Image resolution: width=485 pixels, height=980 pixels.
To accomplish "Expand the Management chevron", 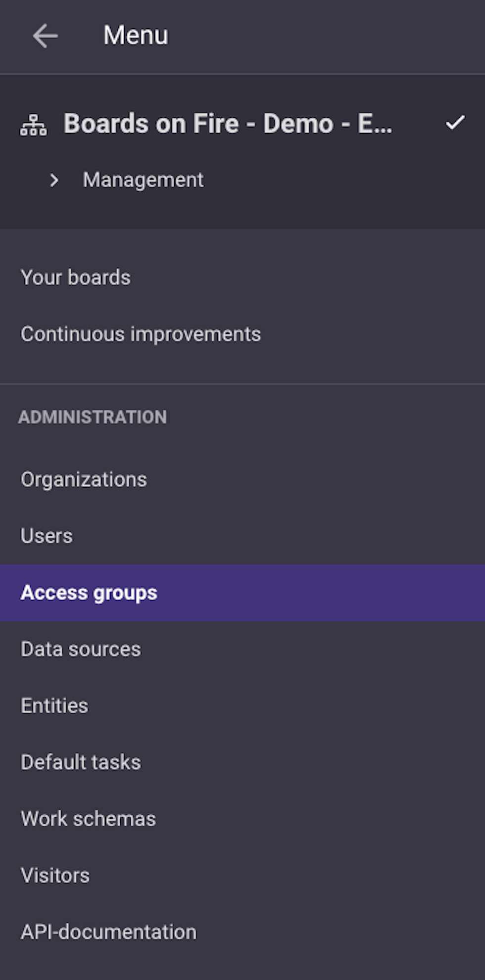I will click(54, 180).
